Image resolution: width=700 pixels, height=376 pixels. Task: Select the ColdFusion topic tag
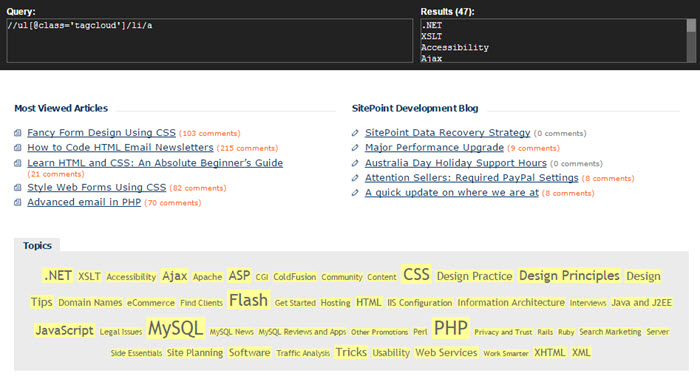tap(295, 277)
